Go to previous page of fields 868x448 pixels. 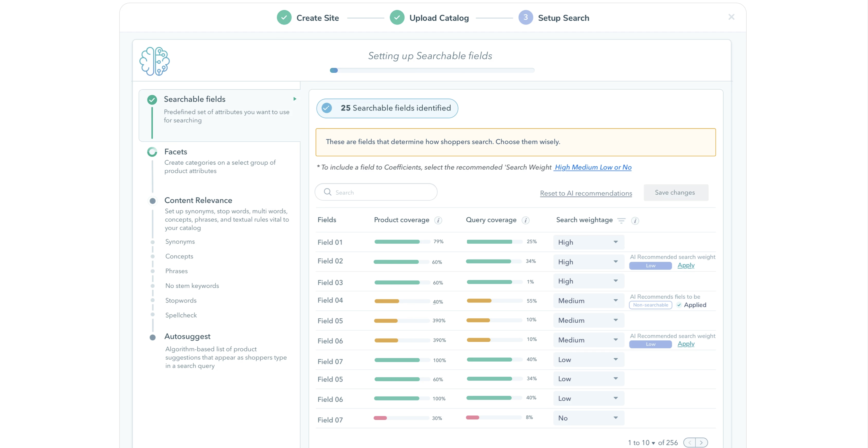(689, 442)
